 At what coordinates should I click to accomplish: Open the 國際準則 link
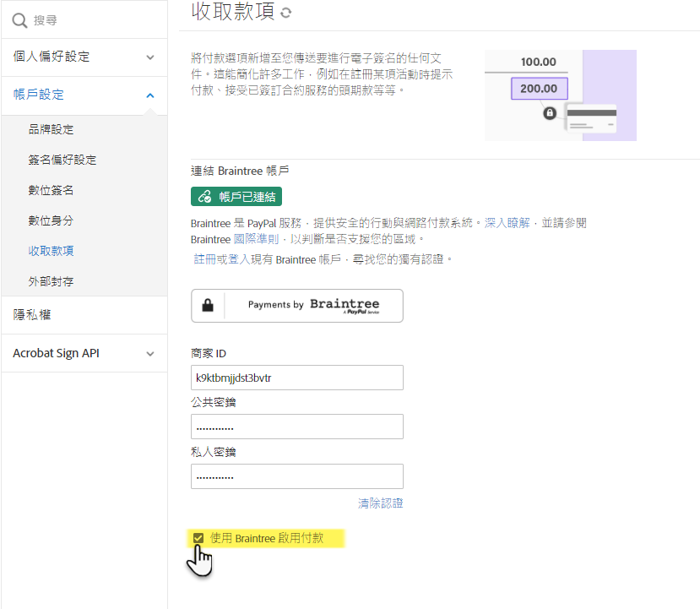pyautogui.click(x=256, y=239)
